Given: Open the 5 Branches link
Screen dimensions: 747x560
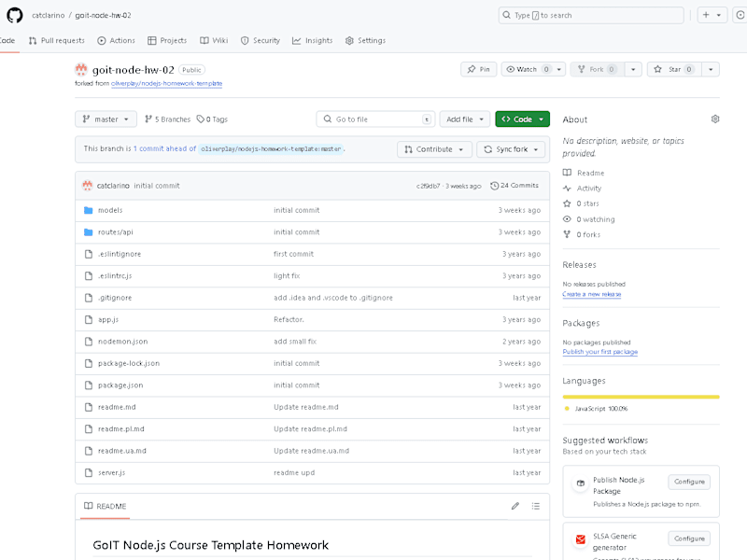Looking at the screenshot, I should 168,119.
